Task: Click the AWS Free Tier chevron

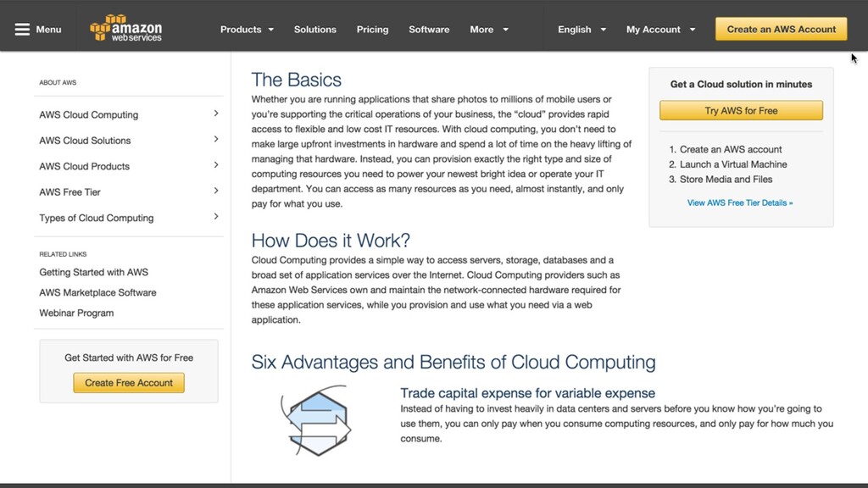Action: 216,191
